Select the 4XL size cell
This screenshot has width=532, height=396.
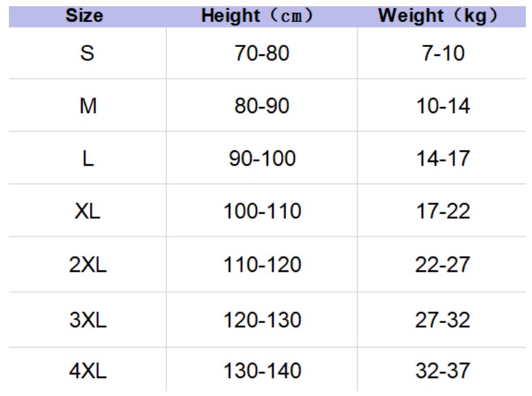(88, 371)
